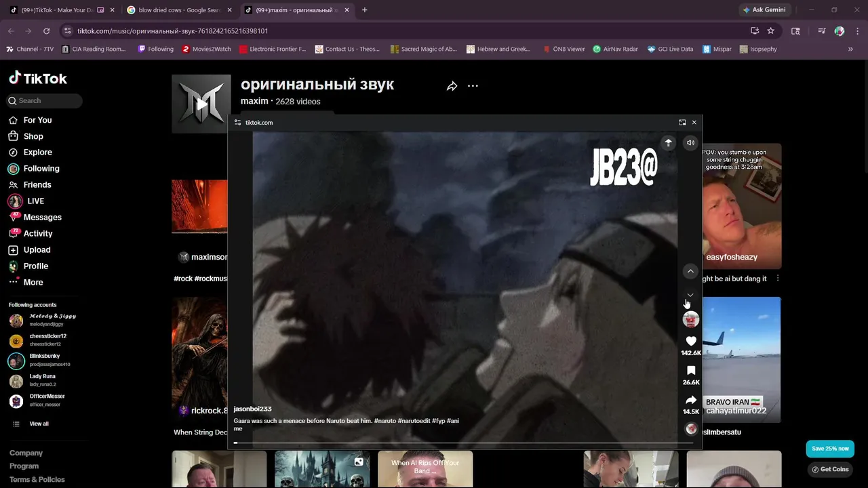Share the оригинальный звук sound
Viewport: 868px width, 488px height.
click(x=452, y=86)
